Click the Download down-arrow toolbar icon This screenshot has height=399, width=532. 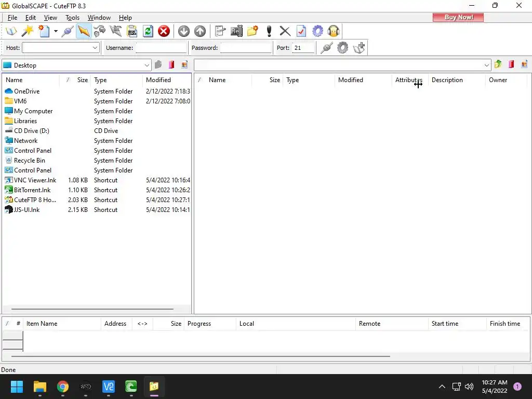[184, 31]
